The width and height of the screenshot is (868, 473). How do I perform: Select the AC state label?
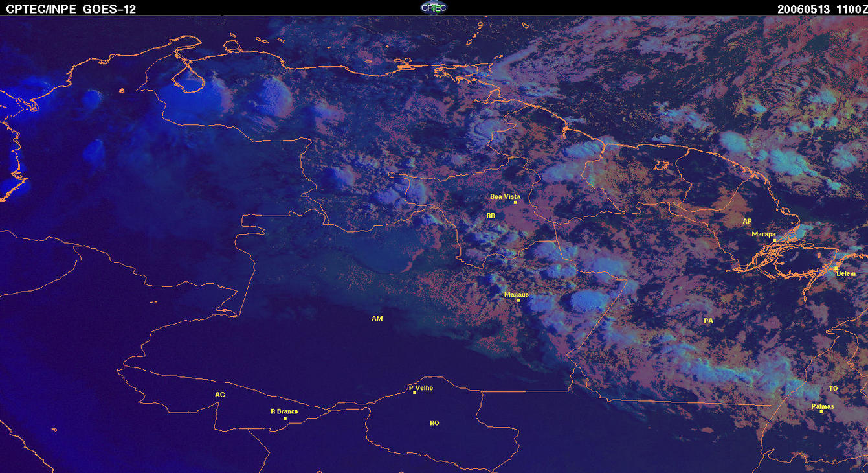(x=220, y=394)
